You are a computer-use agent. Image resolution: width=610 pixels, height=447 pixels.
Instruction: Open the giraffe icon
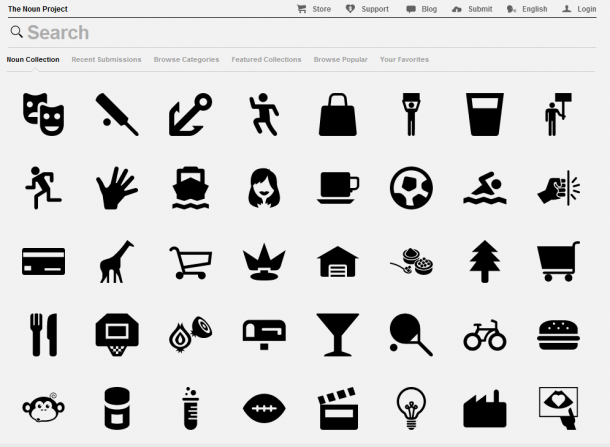[117, 261]
